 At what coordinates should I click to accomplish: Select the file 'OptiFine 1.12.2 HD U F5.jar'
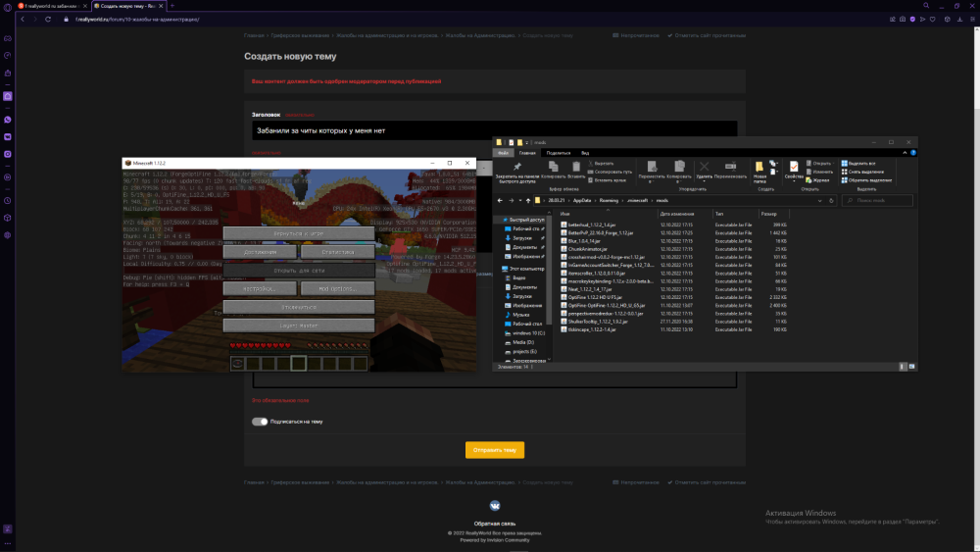pyautogui.click(x=595, y=297)
